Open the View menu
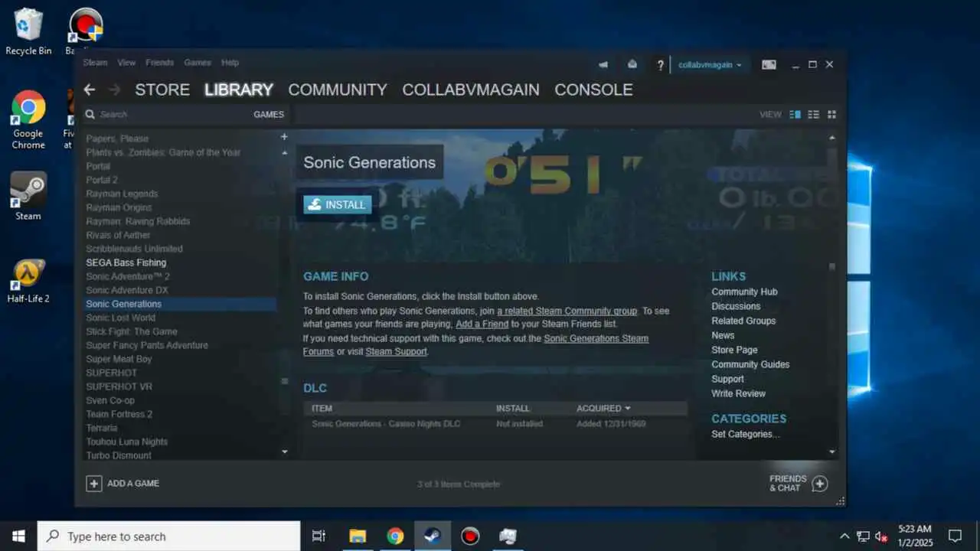This screenshot has height=551, width=980. coord(126,63)
